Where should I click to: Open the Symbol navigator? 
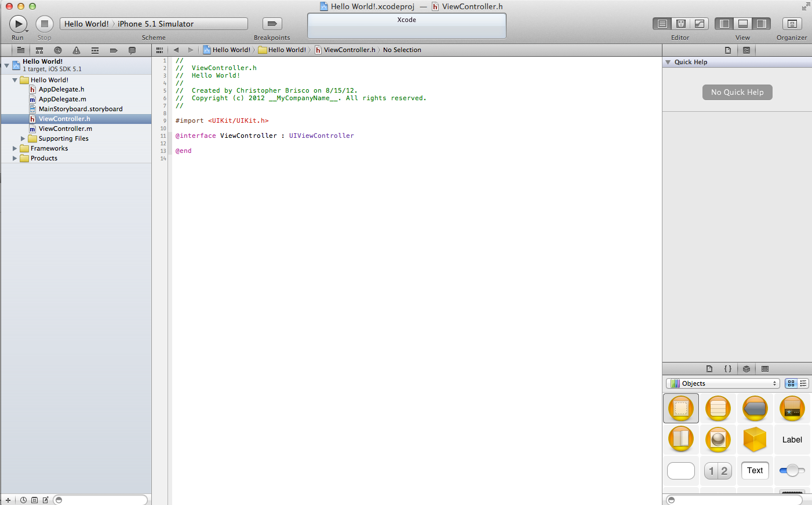39,50
